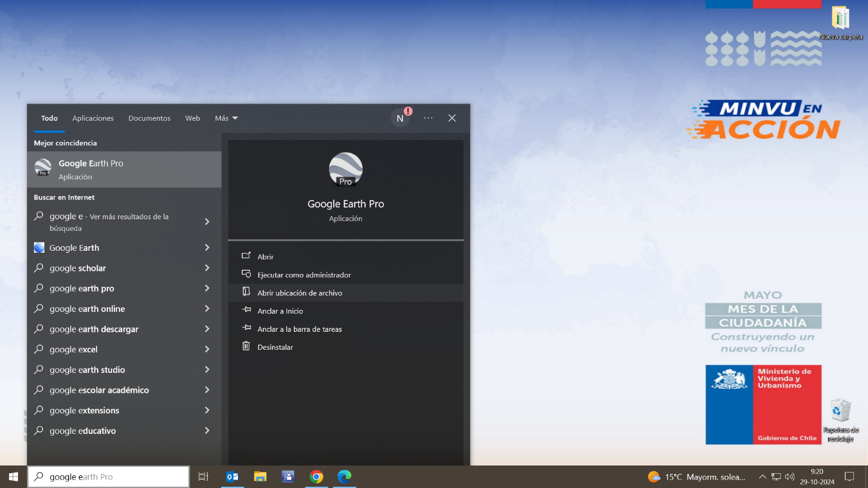Click the large Google Earth Pro logo
The image size is (868, 488).
[346, 170]
